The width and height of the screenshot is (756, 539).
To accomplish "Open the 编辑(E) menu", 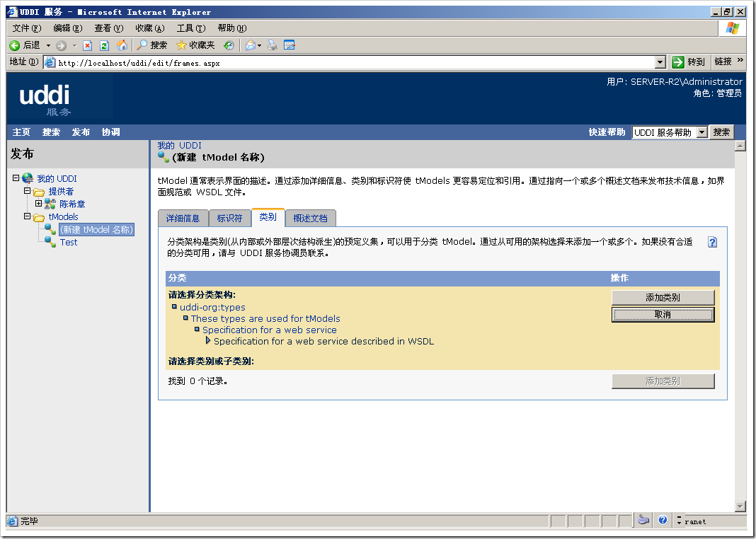I will [67, 28].
